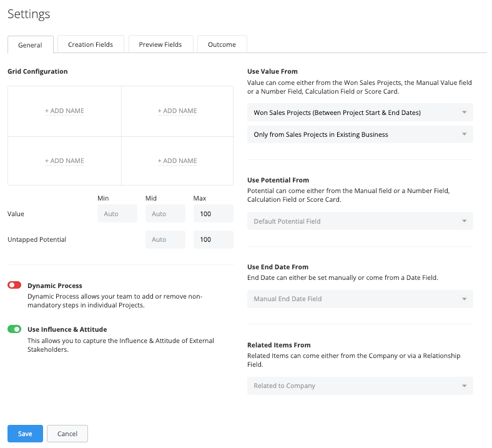The width and height of the screenshot is (492, 448).
Task: Expand Manual End Date Field dropdown
Action: (x=360, y=299)
